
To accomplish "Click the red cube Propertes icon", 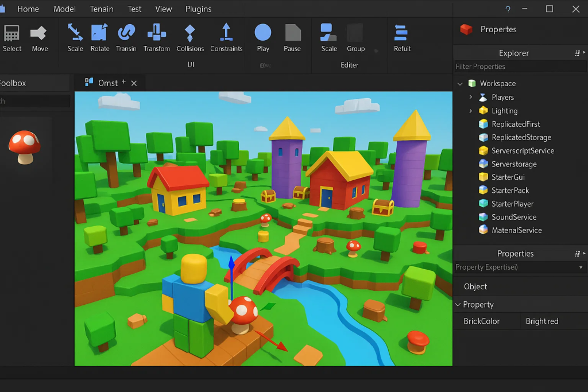I will (466, 29).
